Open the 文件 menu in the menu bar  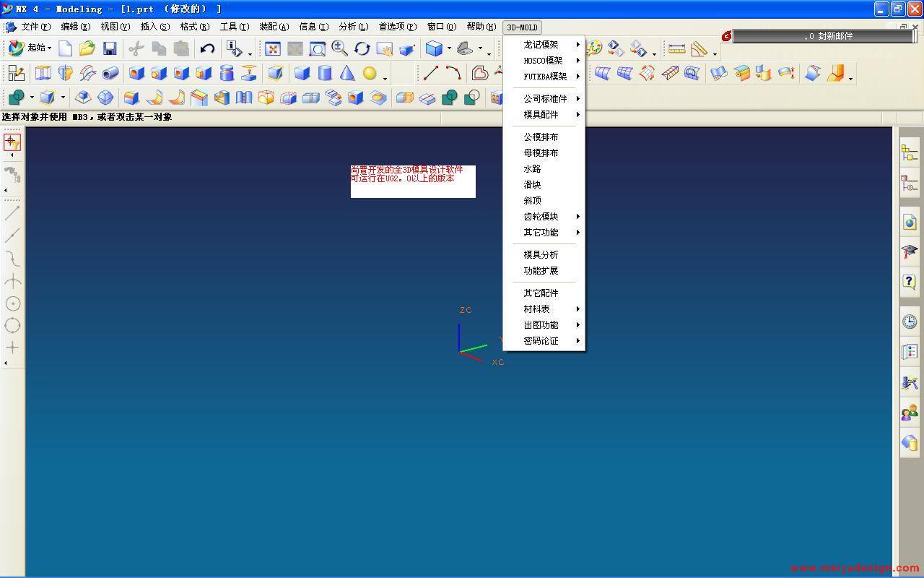tap(35, 27)
